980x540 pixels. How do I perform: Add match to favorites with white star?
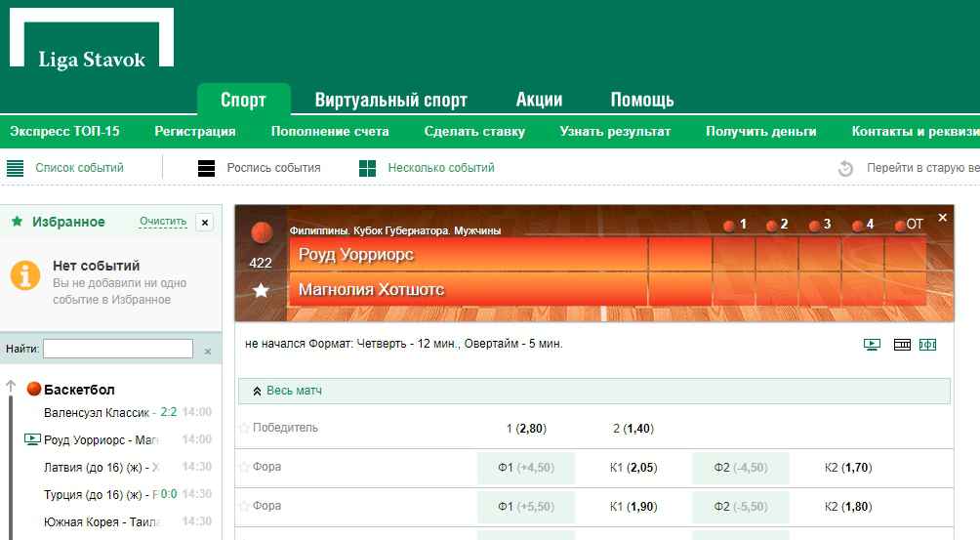click(x=261, y=290)
